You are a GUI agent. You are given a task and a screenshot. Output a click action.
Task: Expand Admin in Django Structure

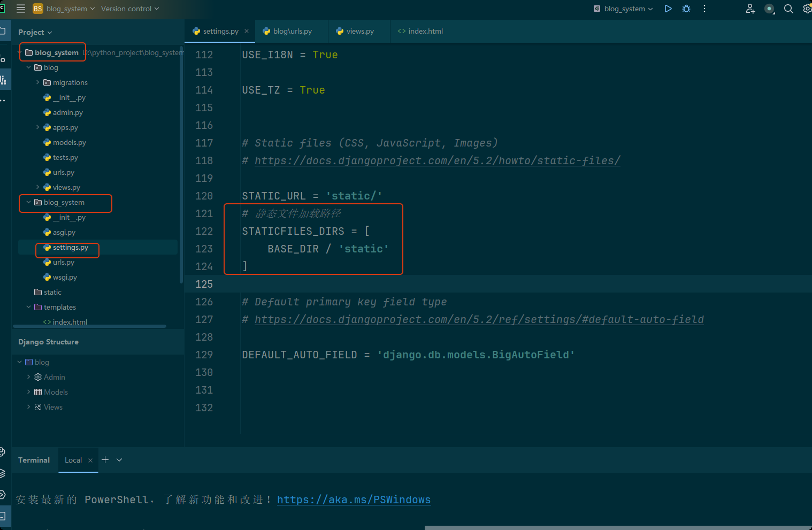[x=29, y=377]
